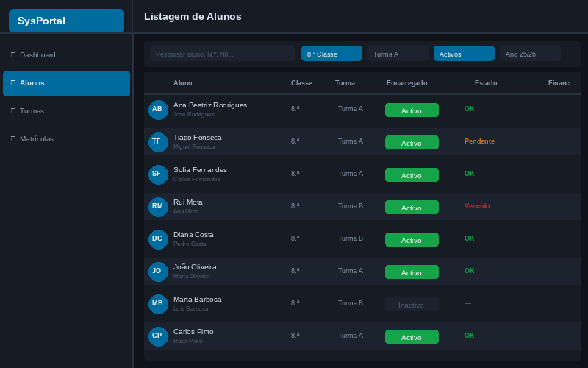This screenshot has width=588, height=368.
Task: Click guardian name Rosa Pinto
Action: [x=188, y=341]
